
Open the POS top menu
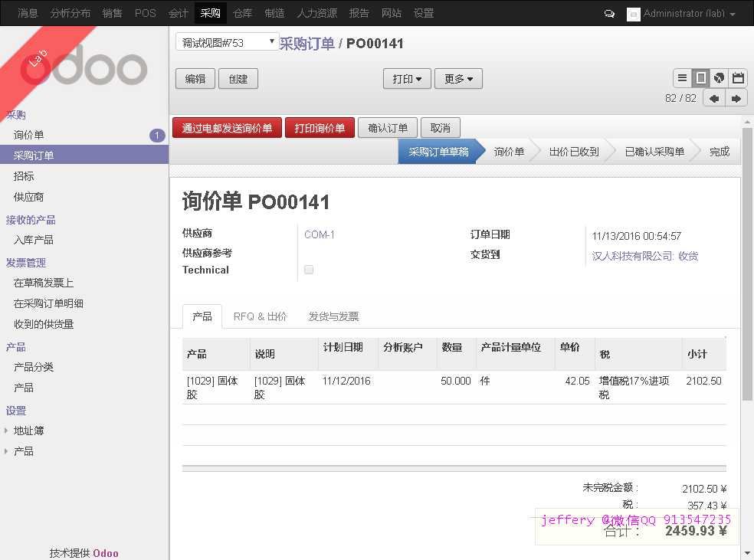[146, 13]
